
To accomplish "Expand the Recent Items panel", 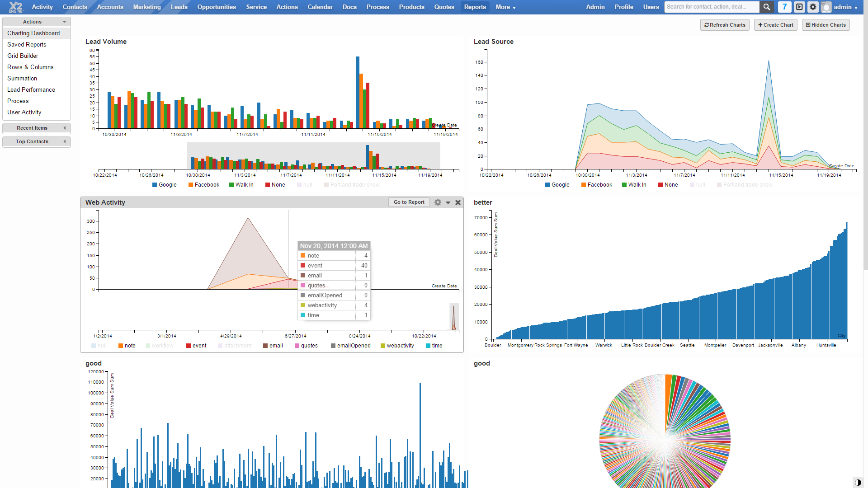I will (x=65, y=128).
